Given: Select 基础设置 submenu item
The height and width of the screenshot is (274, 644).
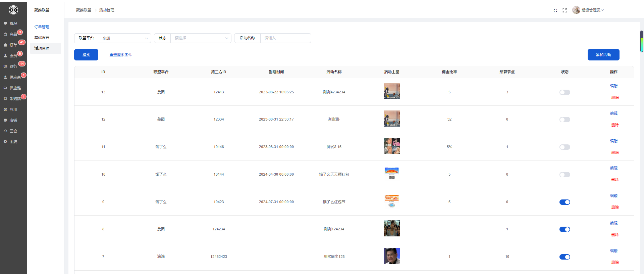Looking at the screenshot, I should [42, 38].
